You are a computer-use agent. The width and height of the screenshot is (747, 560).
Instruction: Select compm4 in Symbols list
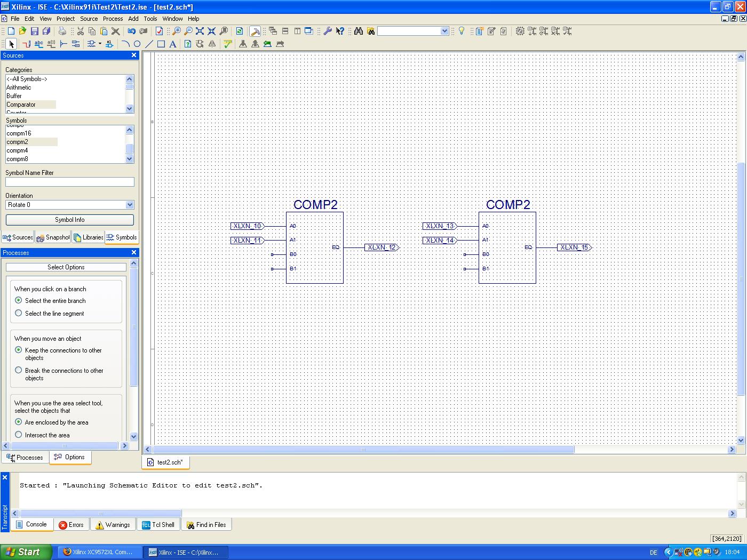(17, 150)
